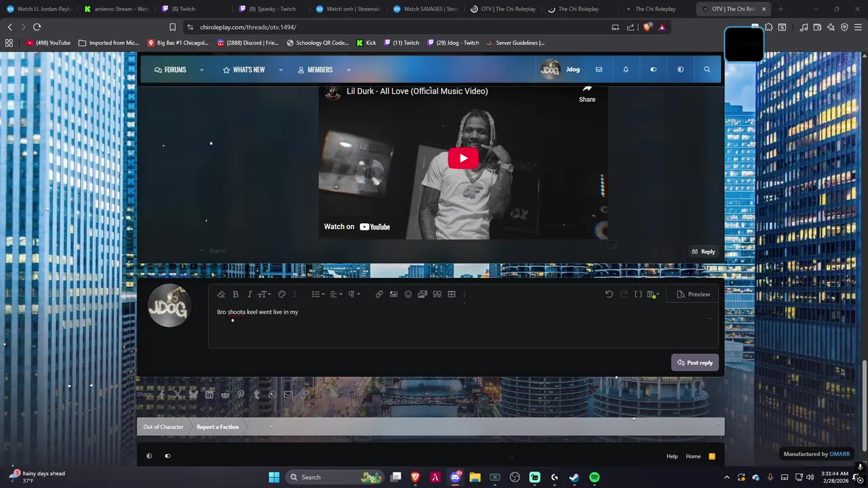Viewport: 868px width, 488px height.
Task: Open the RSS feed icon in footer
Action: point(712,456)
